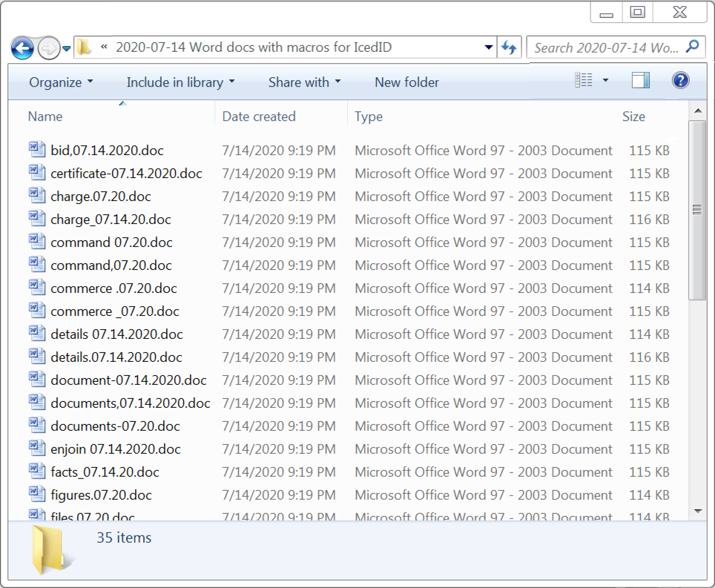This screenshot has height=588, width=715.
Task: Click the Word icon for figures.07.20.doc
Action: coord(37,494)
